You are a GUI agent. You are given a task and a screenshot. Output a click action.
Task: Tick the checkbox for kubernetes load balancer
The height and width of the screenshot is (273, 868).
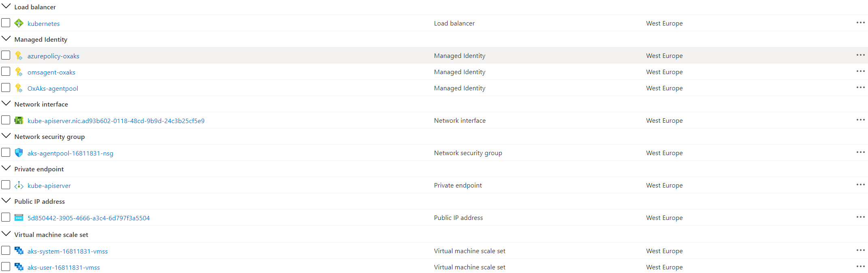(x=6, y=23)
